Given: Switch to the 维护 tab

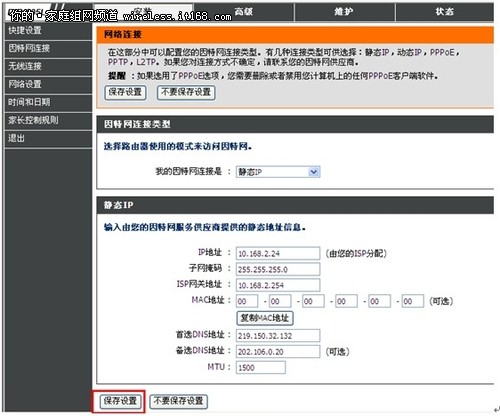Looking at the screenshot, I should [x=345, y=12].
